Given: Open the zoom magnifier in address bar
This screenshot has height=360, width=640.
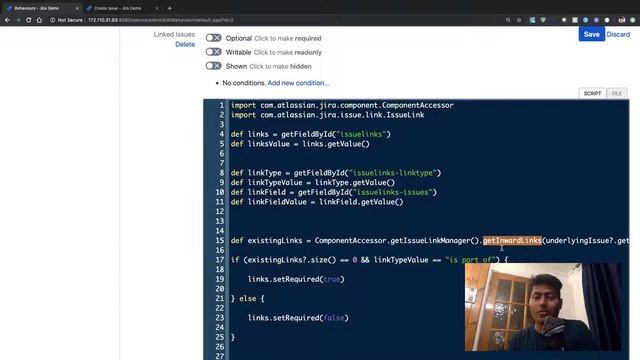Looking at the screenshot, I should point(508,20).
